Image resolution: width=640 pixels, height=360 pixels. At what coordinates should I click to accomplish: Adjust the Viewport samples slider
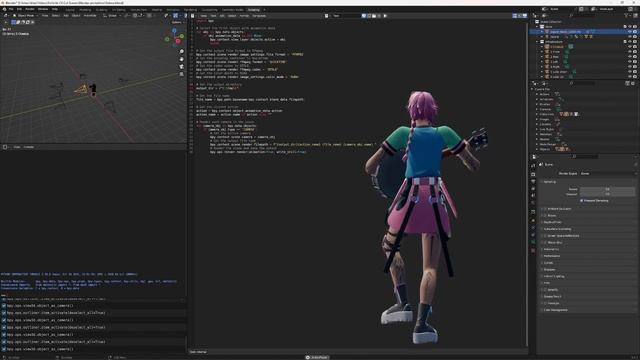click(607, 194)
